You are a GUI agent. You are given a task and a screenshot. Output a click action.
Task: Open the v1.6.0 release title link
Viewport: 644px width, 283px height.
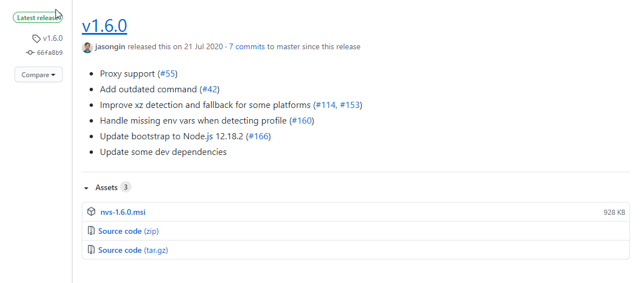[104, 26]
